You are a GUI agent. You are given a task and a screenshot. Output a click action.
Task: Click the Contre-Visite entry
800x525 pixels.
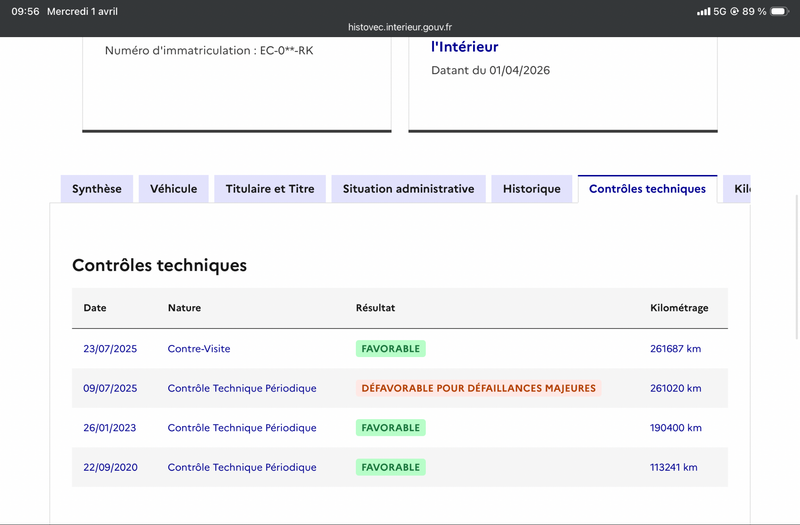click(199, 348)
